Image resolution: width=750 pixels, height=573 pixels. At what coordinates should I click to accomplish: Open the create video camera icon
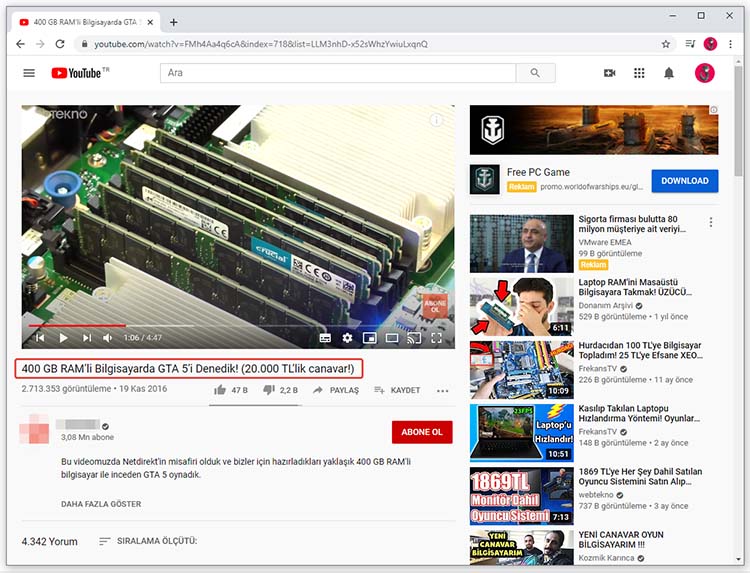[610, 73]
